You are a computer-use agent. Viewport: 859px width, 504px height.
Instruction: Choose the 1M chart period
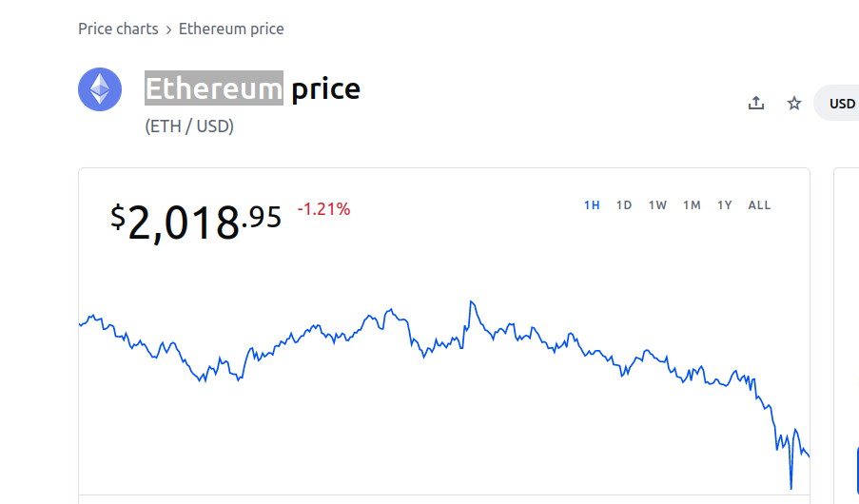pos(692,205)
